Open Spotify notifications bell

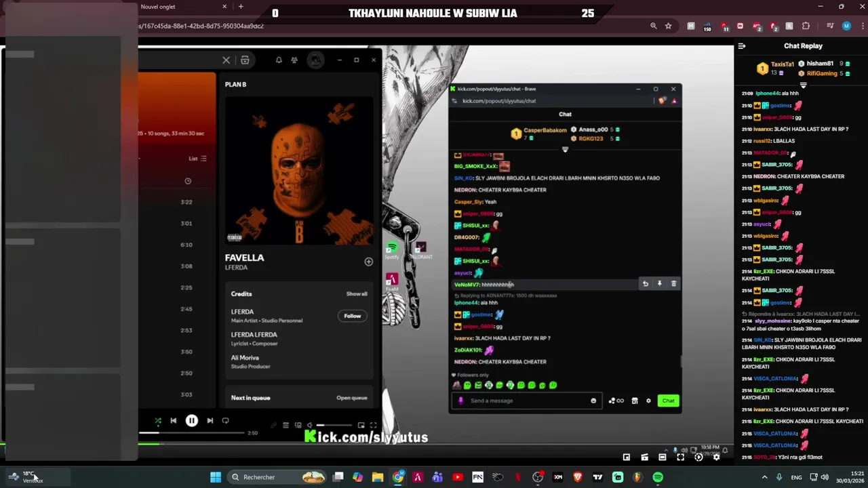[x=279, y=60]
